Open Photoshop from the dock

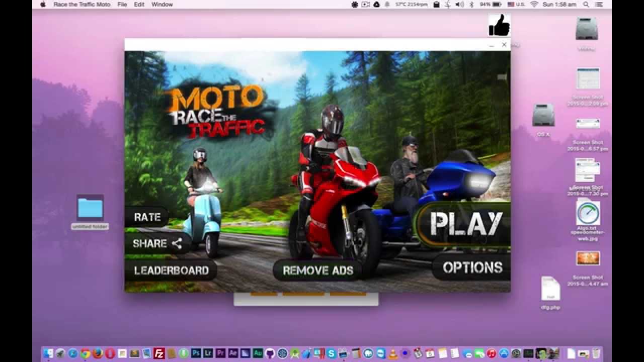[x=196, y=353]
